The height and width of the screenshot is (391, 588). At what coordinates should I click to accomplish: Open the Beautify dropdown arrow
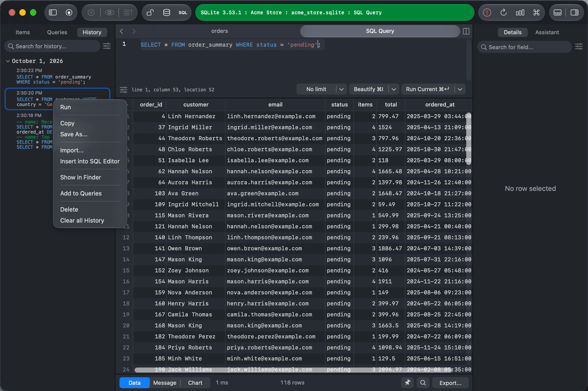(x=394, y=89)
